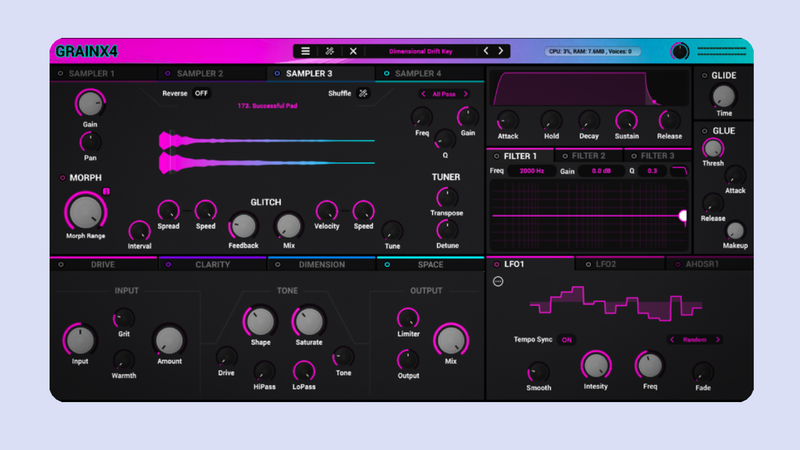Click the minus icon in LFO1 panel
Screen dimensions: 800x450
pos(499,281)
